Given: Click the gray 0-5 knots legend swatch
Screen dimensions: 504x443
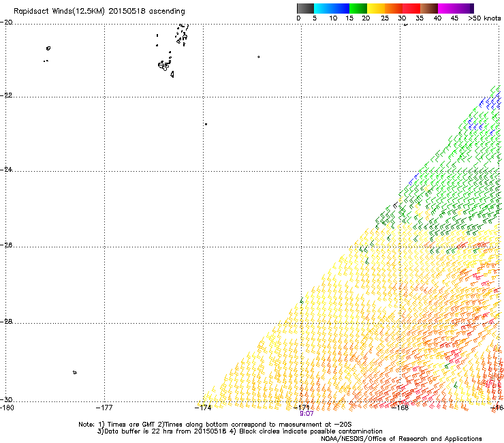Looking at the screenshot, I should coord(305,8).
